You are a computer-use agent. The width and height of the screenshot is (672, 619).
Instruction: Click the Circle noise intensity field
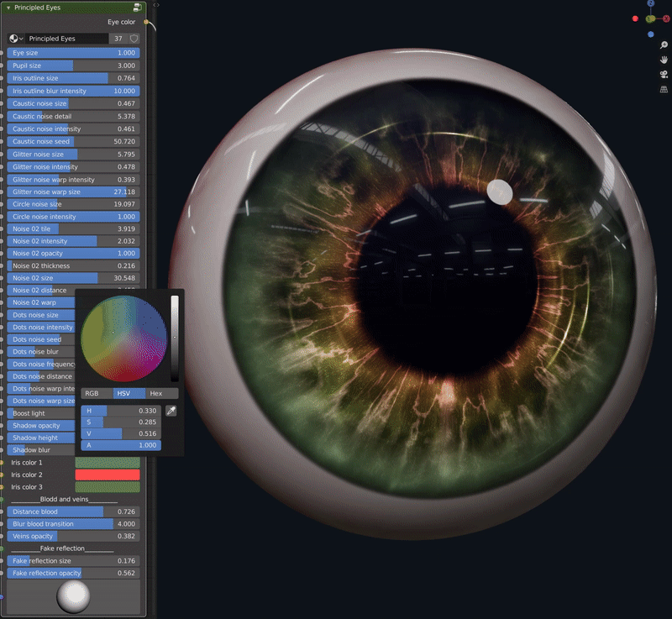73,217
